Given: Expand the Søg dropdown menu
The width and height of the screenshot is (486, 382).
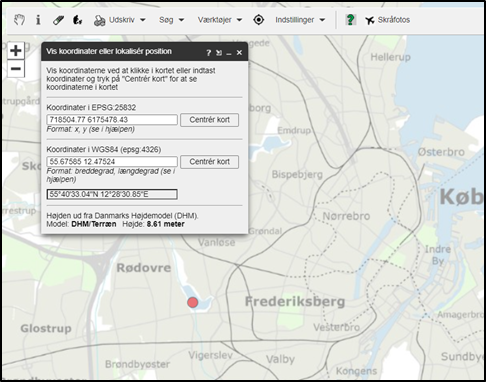Looking at the screenshot, I should click(x=171, y=20).
